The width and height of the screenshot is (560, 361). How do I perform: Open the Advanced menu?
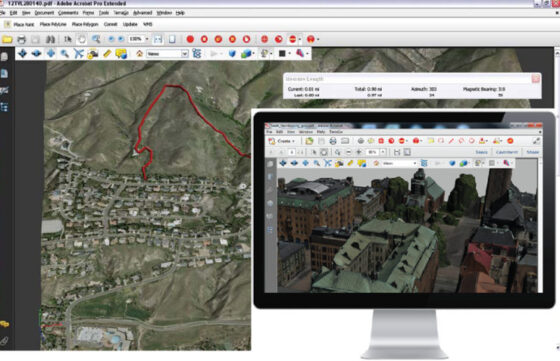click(x=142, y=13)
